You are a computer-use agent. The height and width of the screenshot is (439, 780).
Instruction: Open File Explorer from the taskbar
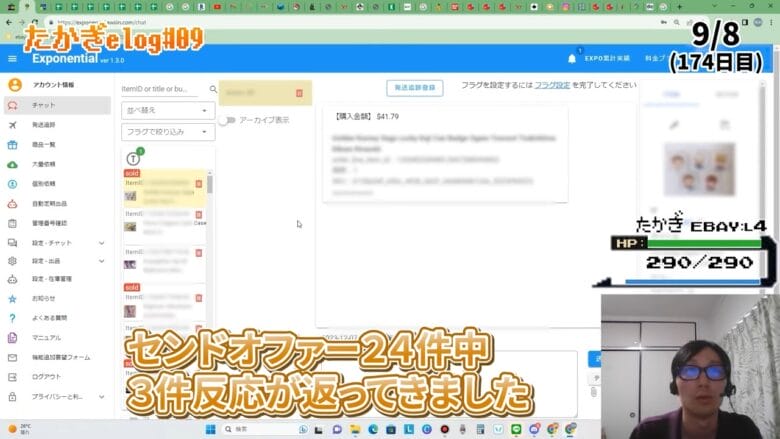click(355, 429)
